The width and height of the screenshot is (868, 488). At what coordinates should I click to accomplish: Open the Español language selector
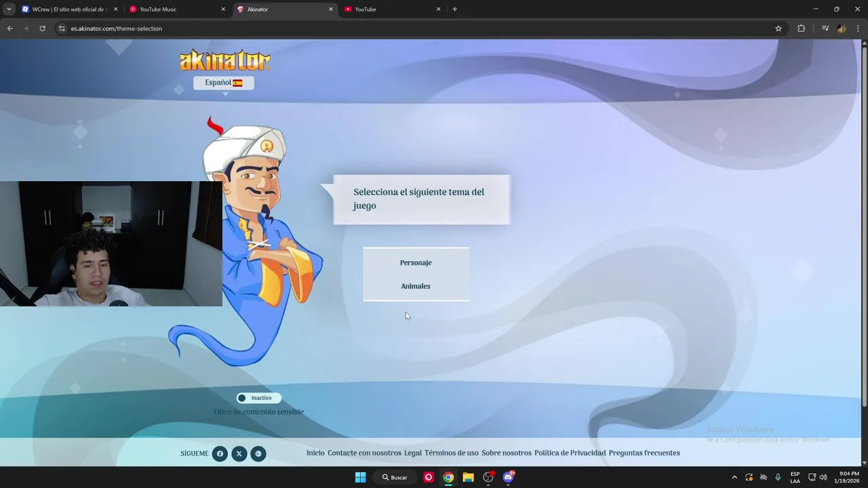point(224,83)
